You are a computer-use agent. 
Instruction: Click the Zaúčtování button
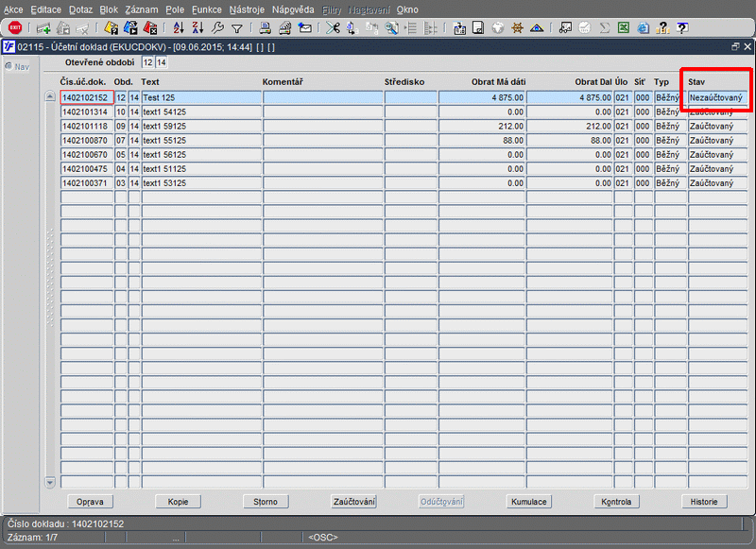click(353, 502)
